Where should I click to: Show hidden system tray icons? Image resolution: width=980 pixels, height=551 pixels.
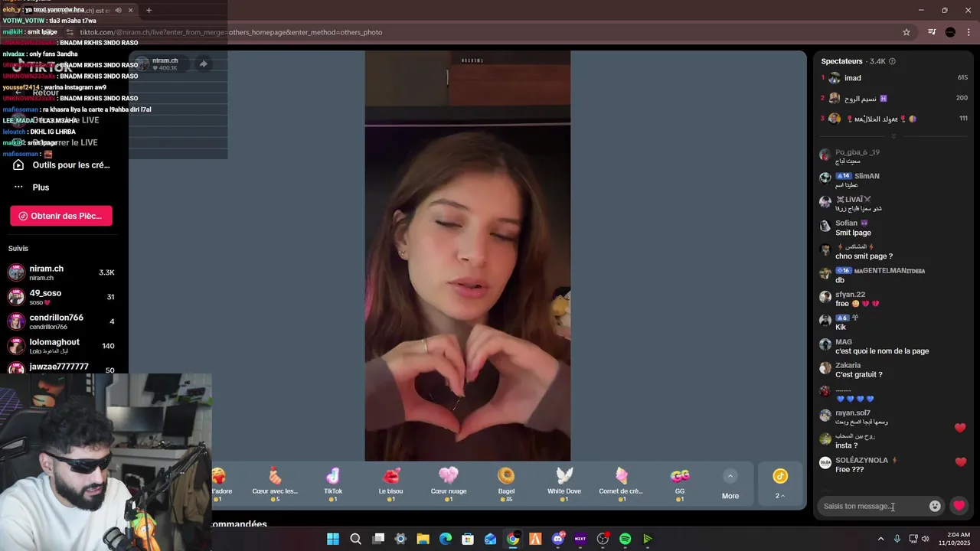880,539
